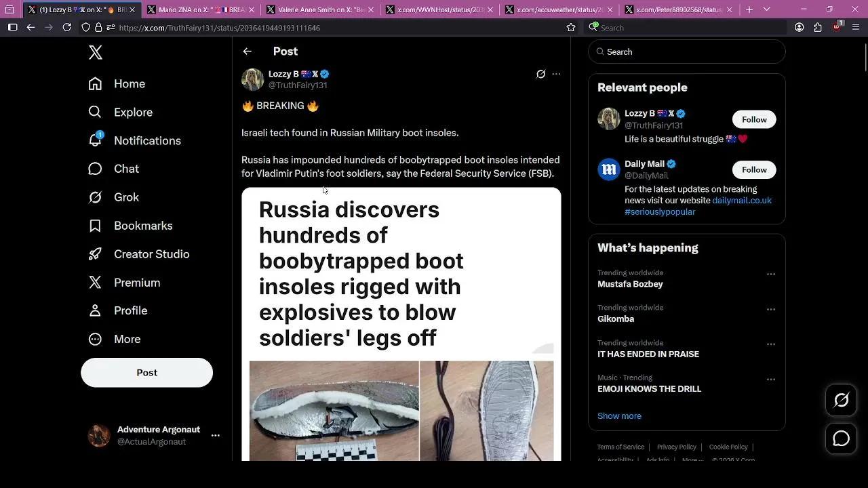Open the Home menu item
The image size is (868, 488).
[130, 83]
